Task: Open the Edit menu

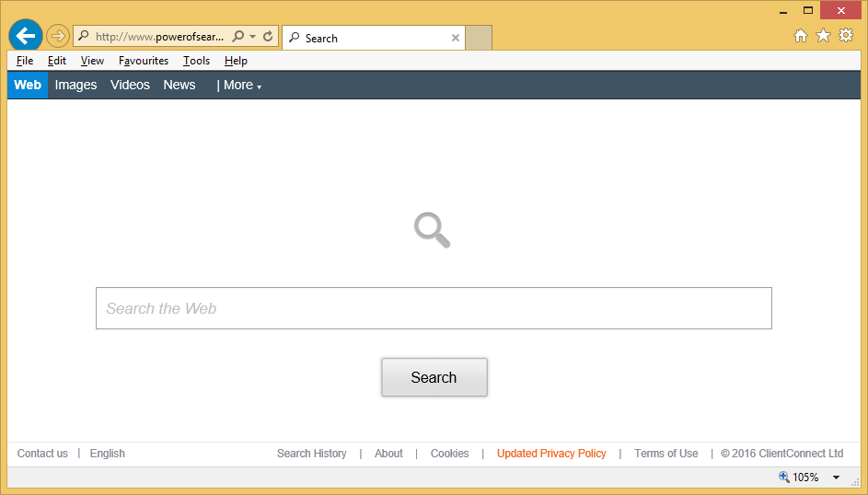Action: coord(56,61)
